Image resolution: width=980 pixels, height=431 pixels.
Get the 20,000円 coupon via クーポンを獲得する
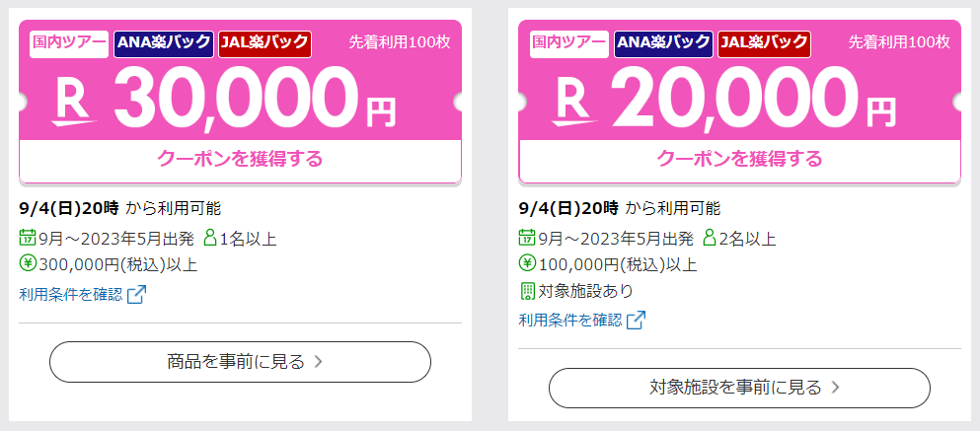[x=739, y=160]
